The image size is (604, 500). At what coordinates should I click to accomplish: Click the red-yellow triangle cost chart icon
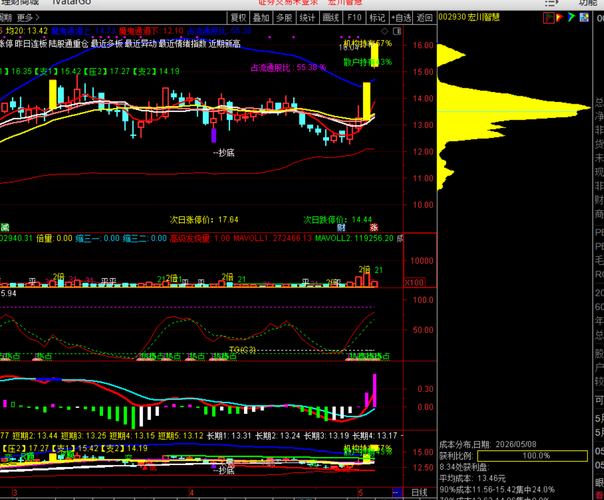(x=560, y=17)
